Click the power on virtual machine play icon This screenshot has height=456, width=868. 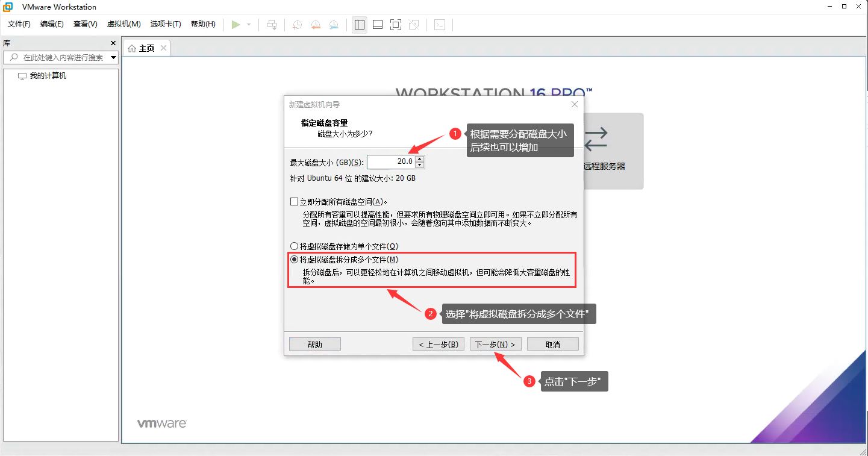point(236,25)
